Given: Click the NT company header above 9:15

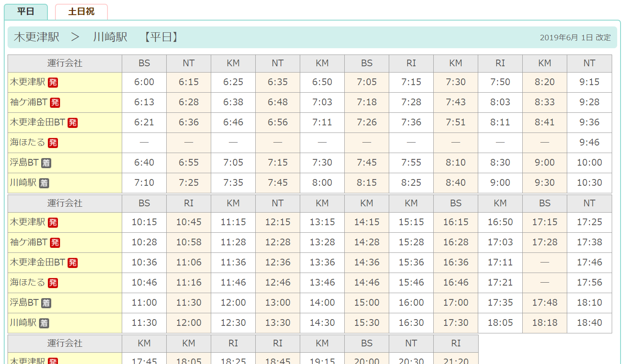Looking at the screenshot, I should [589, 63].
